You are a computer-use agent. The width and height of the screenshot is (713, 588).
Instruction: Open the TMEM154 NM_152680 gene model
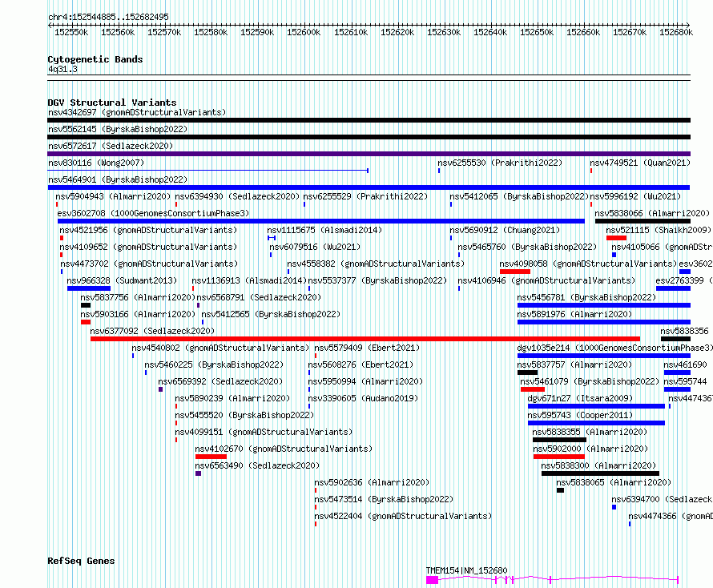[x=553, y=580]
